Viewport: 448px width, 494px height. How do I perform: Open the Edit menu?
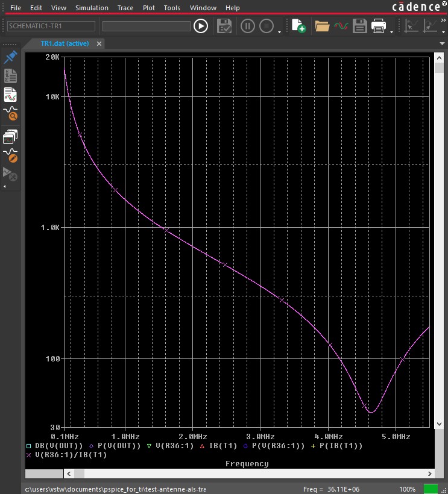point(36,8)
